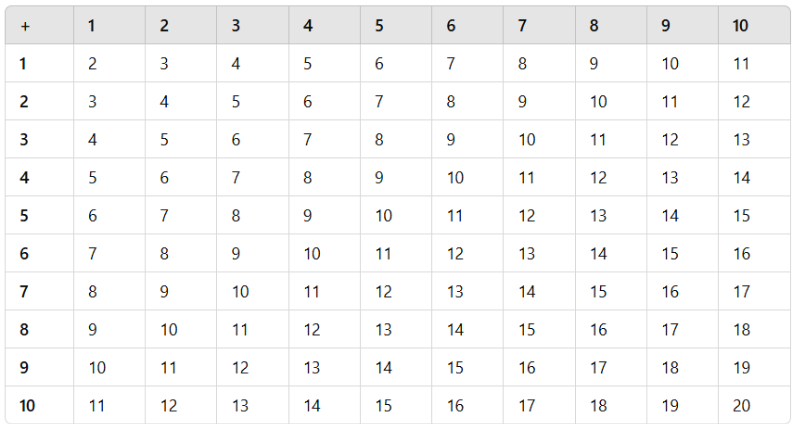Select the 19 in row 10
The height and width of the screenshot is (427, 795).
pos(670,406)
